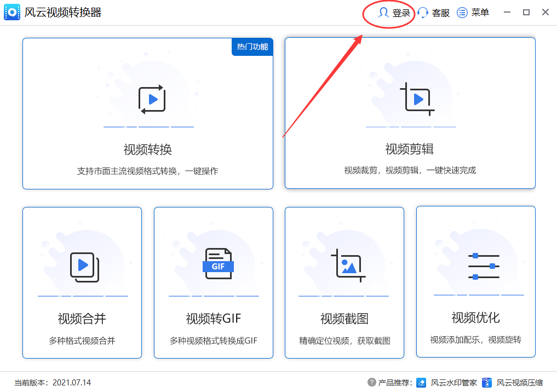Viewport: 557px width, 392px height.
Task: Click the user profile icon beside 登录
Action: point(383,13)
